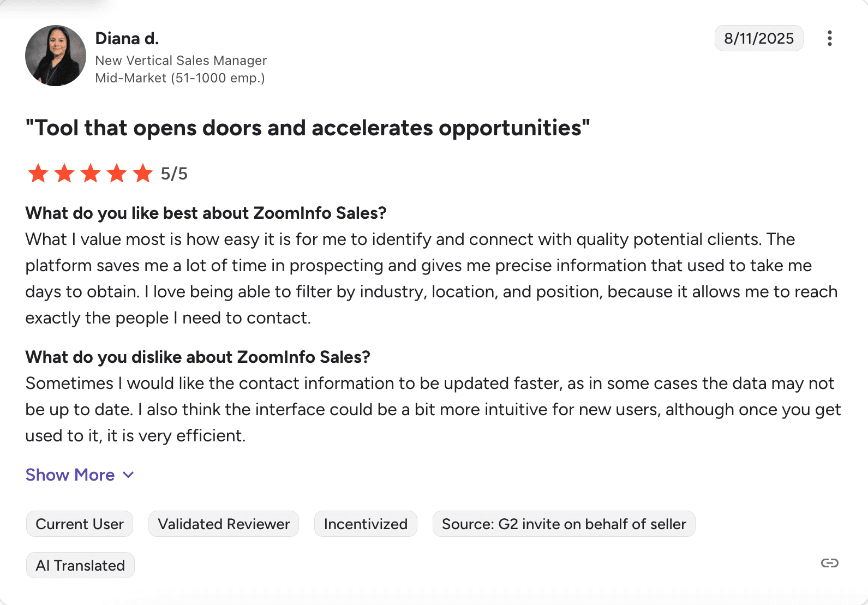This screenshot has height=605, width=868.
Task: Click the third rating star
Action: pyautogui.click(x=91, y=173)
